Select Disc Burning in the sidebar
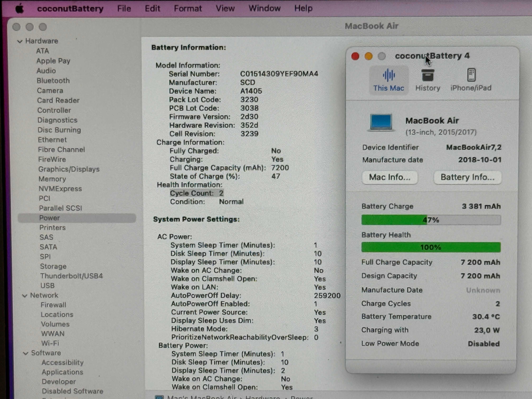This screenshot has width=532, height=399. pyautogui.click(x=59, y=130)
